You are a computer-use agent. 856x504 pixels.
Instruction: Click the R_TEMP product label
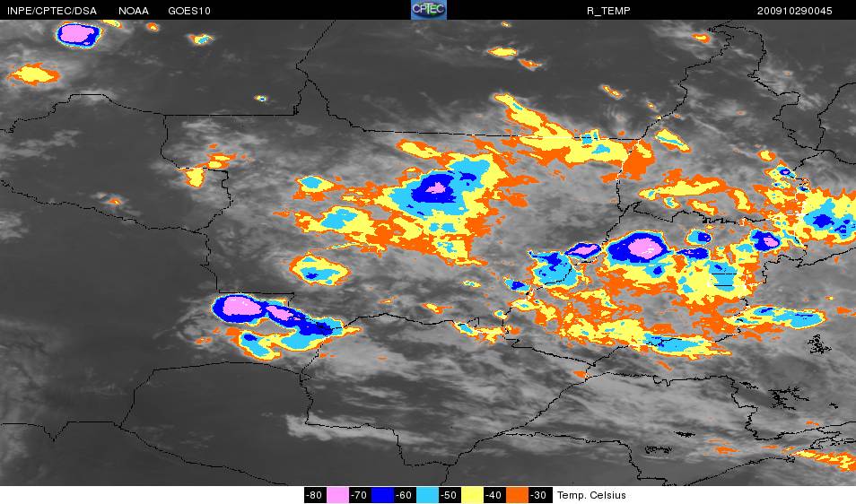point(608,11)
